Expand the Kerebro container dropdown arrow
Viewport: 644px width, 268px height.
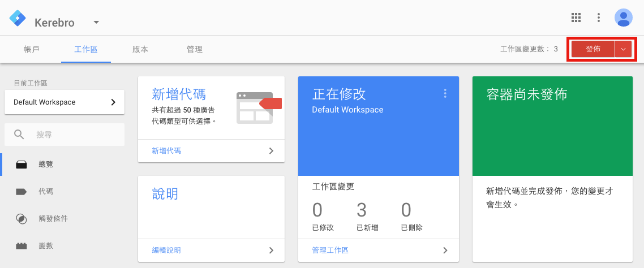click(x=96, y=23)
